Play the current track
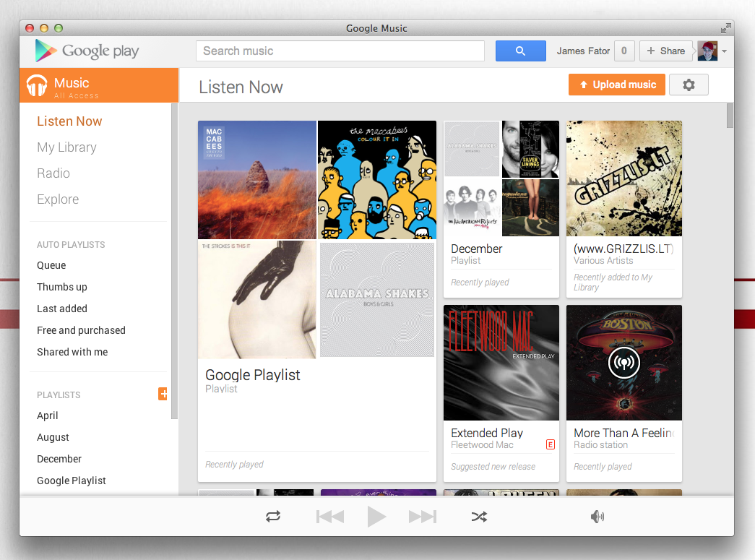This screenshot has height=560, width=755. click(376, 517)
